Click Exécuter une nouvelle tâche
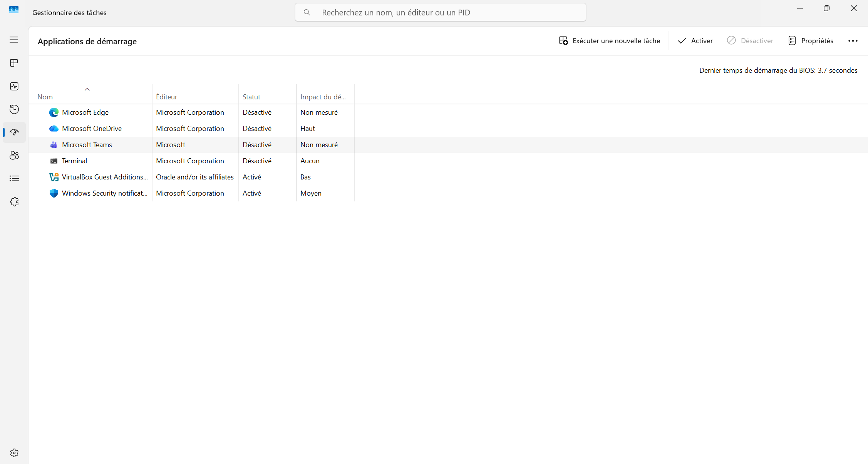 point(609,41)
